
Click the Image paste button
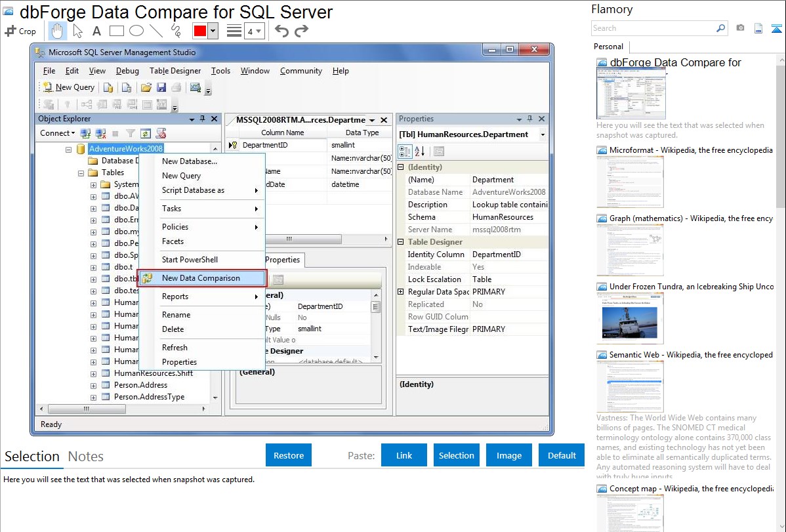pos(508,455)
